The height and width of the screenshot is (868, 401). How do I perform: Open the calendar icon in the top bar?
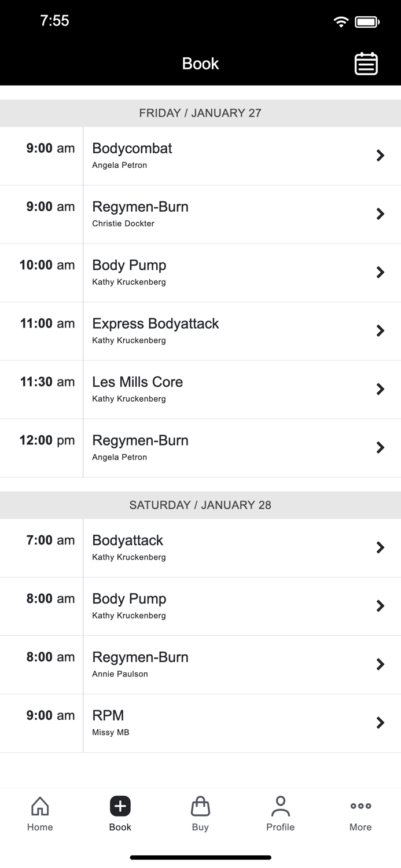point(366,64)
